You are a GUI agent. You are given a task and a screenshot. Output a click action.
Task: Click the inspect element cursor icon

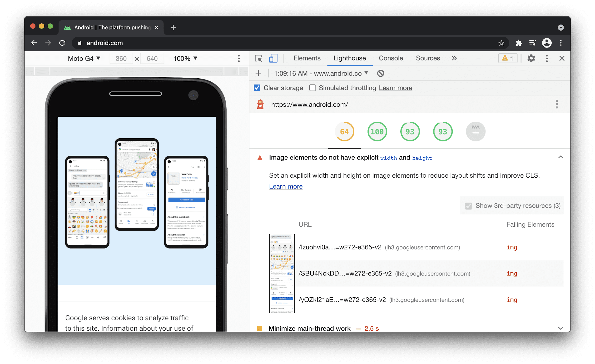[x=258, y=59]
